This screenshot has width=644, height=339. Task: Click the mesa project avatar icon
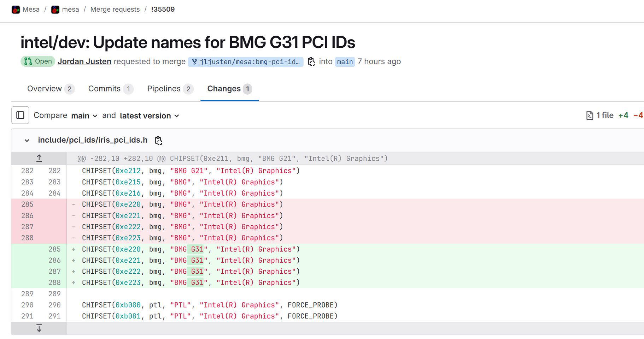[x=55, y=10]
